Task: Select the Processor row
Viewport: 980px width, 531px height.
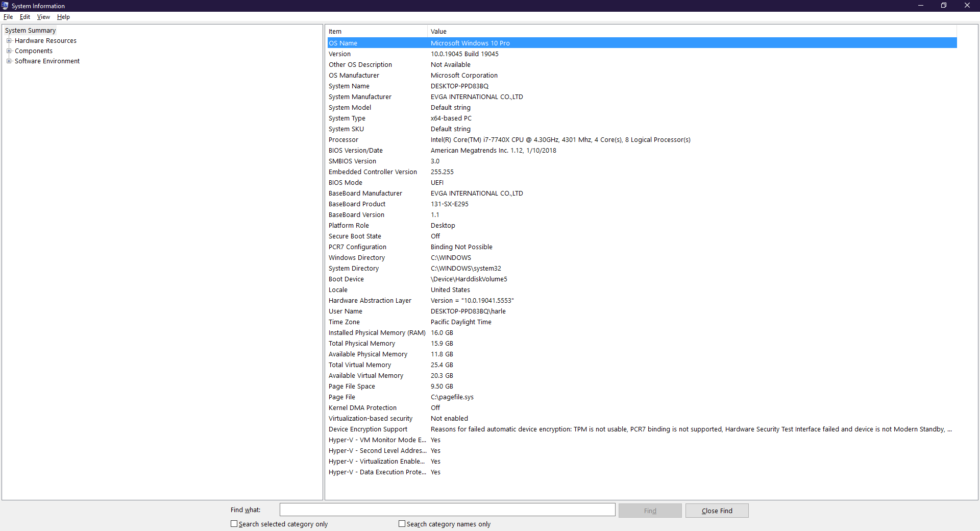Action: coord(642,140)
